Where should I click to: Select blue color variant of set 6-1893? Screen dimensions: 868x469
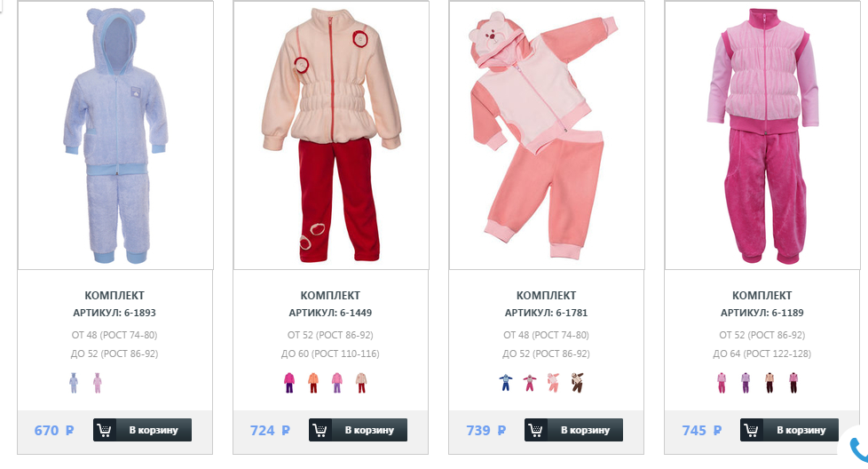point(74,383)
